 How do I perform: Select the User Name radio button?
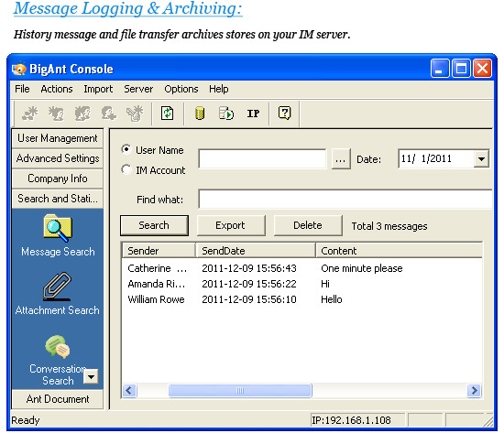coord(126,149)
